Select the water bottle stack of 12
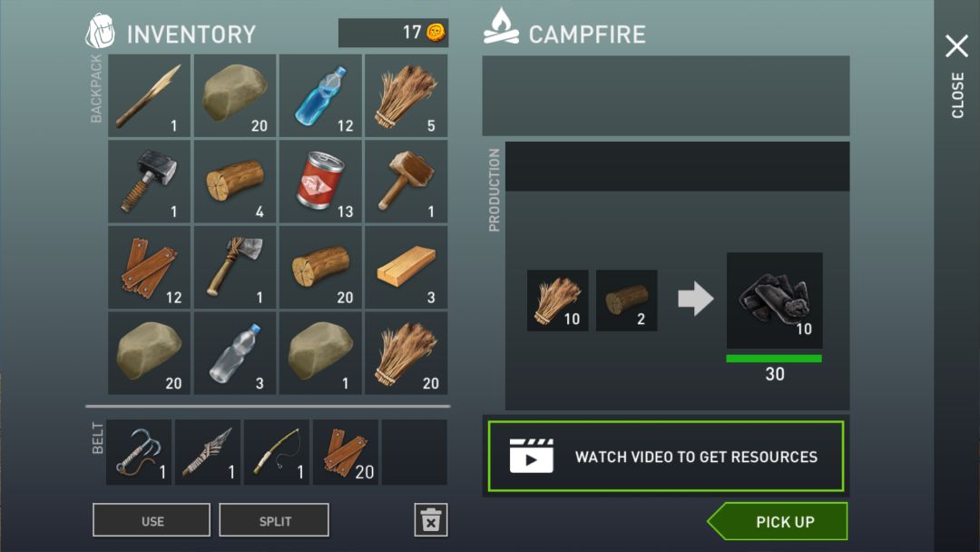 [x=320, y=95]
